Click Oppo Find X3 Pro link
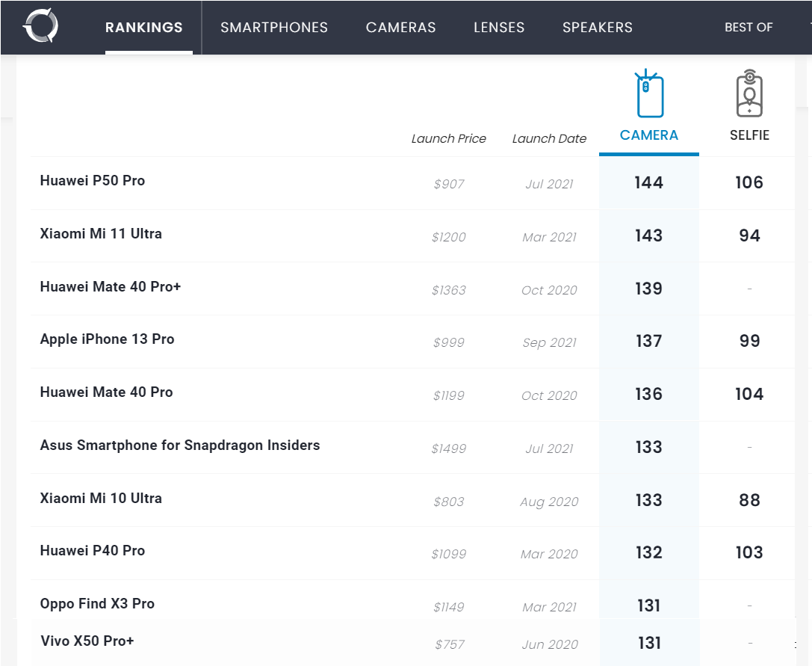The width and height of the screenshot is (812, 666). click(x=97, y=603)
